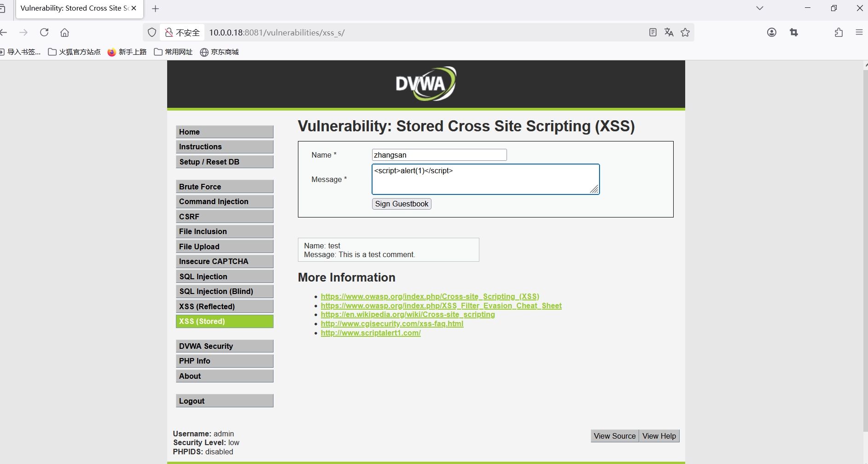Open the XSS_Filter_Evasion_Cheat_Sheet link
The image size is (868, 464).
pyautogui.click(x=441, y=305)
